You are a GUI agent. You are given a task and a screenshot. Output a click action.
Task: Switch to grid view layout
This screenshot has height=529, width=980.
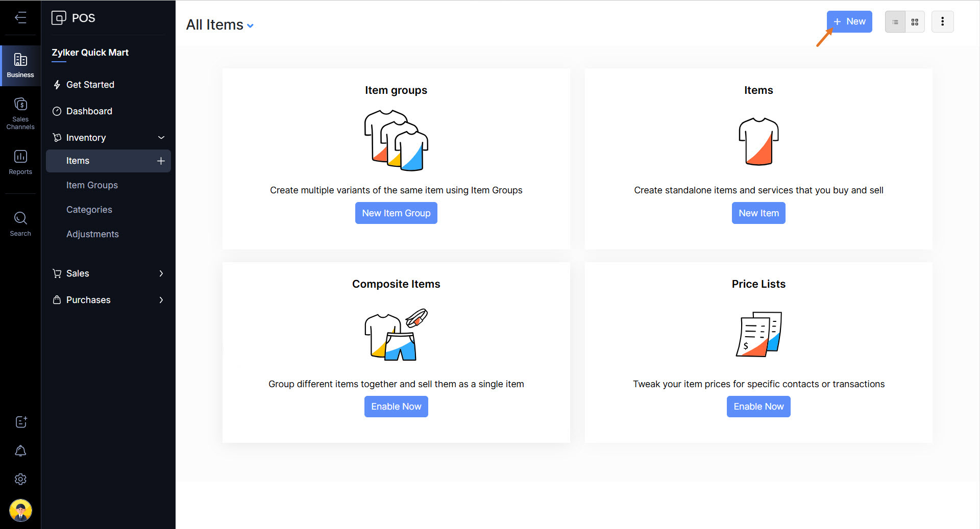click(915, 22)
